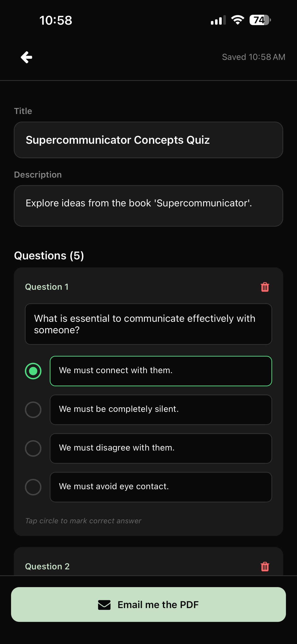297x644 pixels.
Task: Select the 'Questions (5)' heading
Action: coord(49,255)
